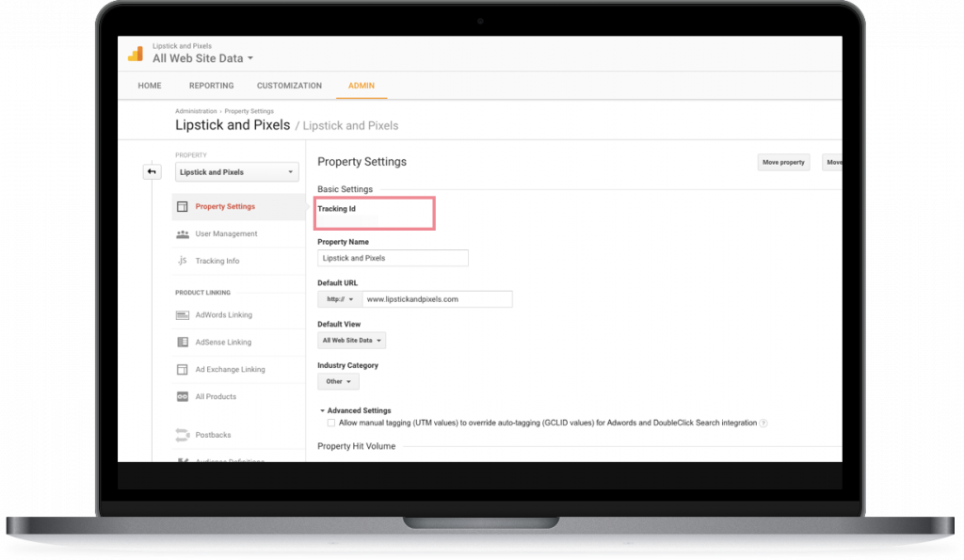964x560 pixels.
Task: Click the Default URL input field
Action: [437, 299]
